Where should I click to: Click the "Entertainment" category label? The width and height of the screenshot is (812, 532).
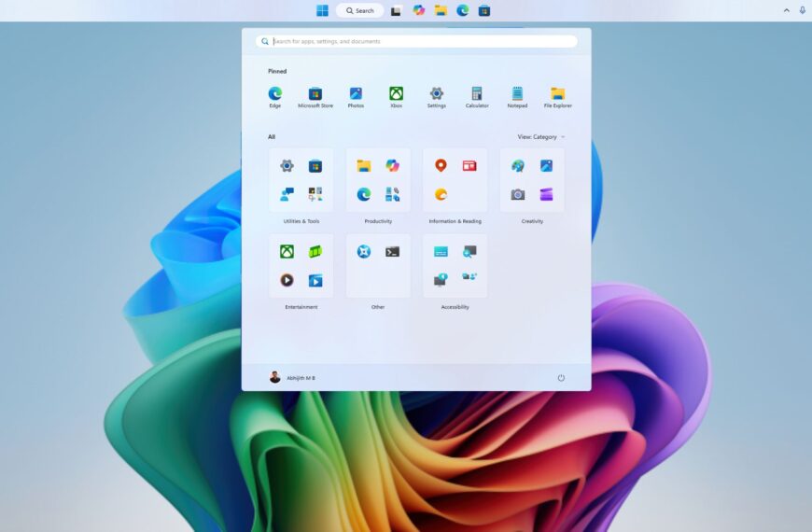(x=301, y=307)
